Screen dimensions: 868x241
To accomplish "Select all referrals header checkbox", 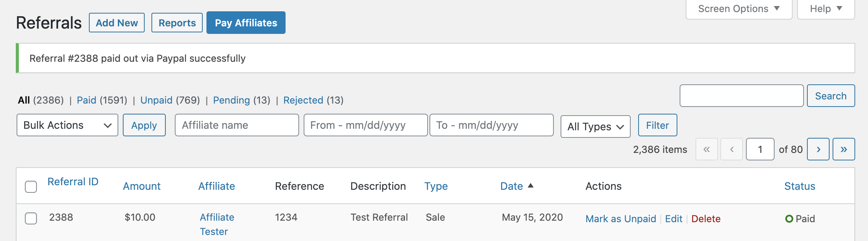I will click(x=31, y=186).
